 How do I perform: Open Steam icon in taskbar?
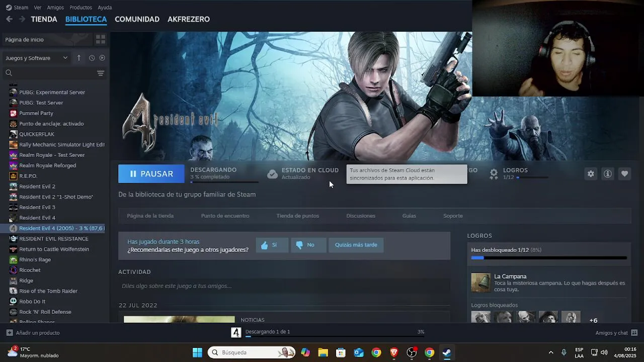[447, 352]
